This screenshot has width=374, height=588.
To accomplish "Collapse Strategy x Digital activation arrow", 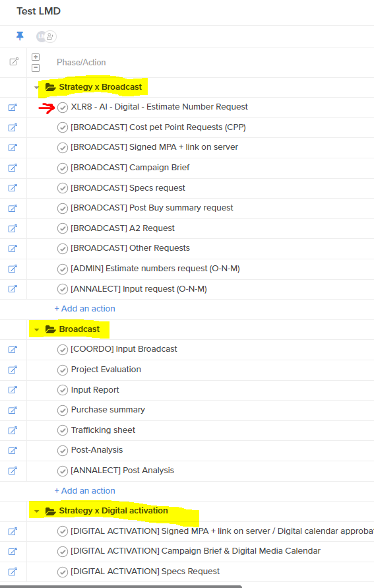I will click(36, 511).
